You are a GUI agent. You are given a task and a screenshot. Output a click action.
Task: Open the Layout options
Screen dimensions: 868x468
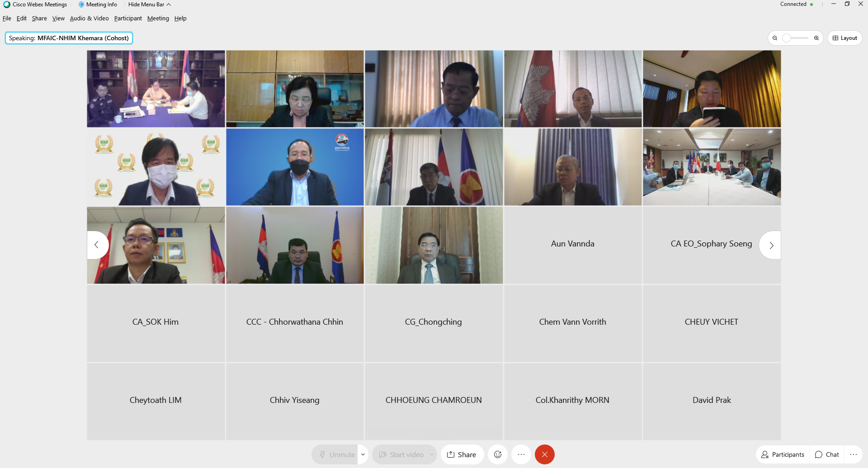click(x=844, y=38)
